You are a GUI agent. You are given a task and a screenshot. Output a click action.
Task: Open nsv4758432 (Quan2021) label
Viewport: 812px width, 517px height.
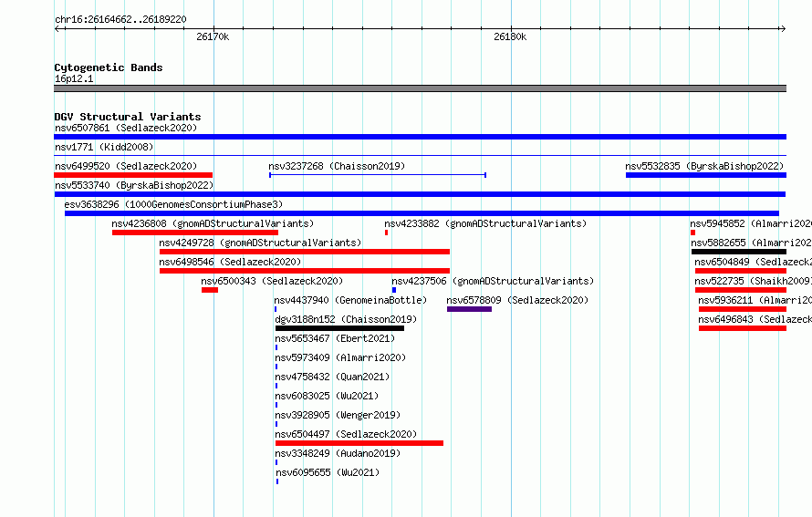(x=332, y=377)
